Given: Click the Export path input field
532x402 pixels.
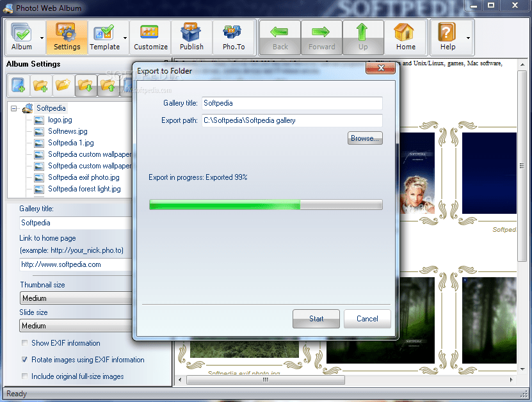Looking at the screenshot, I should pyautogui.click(x=292, y=120).
